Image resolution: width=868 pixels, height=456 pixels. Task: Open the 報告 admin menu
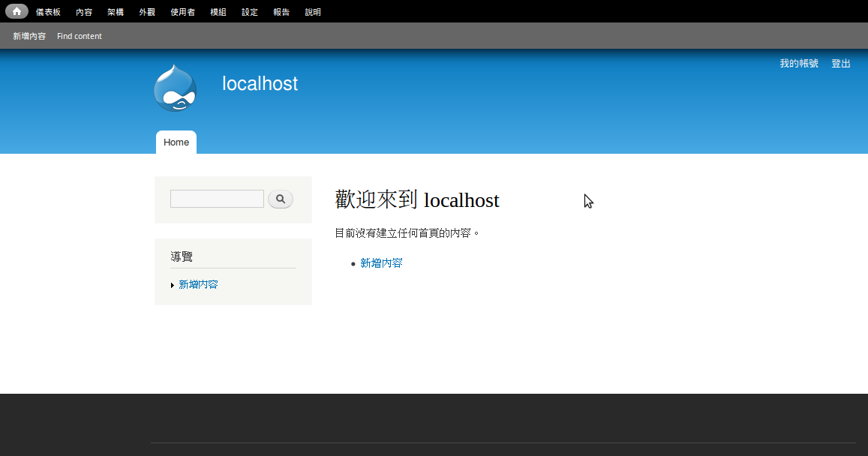(281, 11)
